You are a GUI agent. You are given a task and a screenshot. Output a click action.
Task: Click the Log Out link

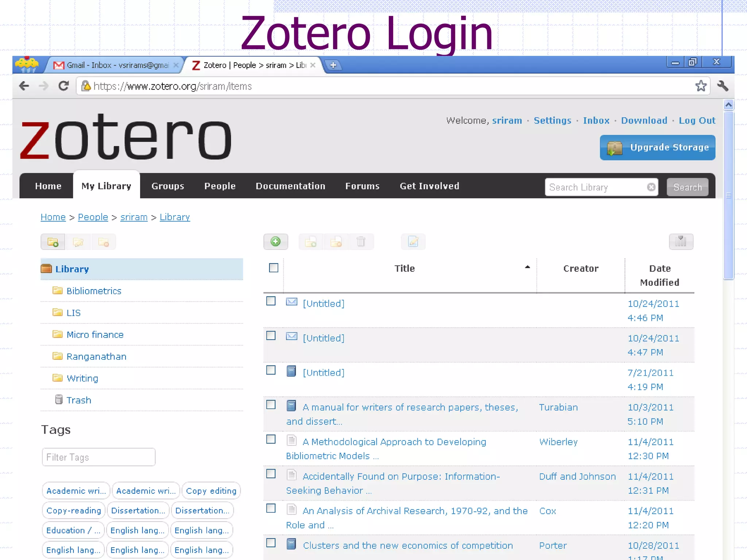pyautogui.click(x=697, y=121)
